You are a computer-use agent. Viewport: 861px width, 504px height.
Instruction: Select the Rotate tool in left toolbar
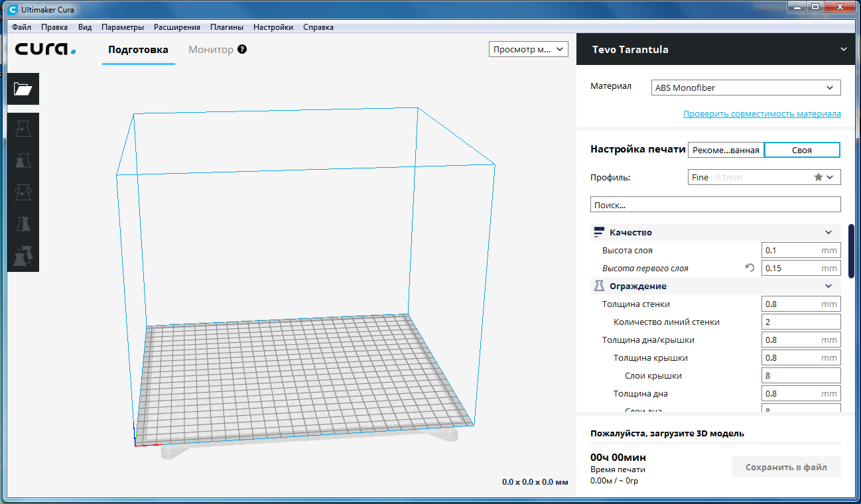click(x=23, y=192)
